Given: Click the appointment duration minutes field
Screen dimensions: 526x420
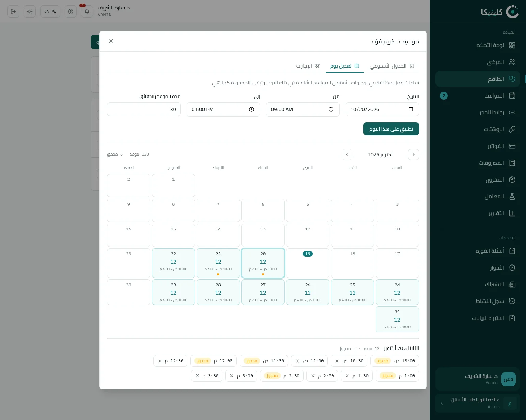Looking at the screenshot, I should [144, 109].
